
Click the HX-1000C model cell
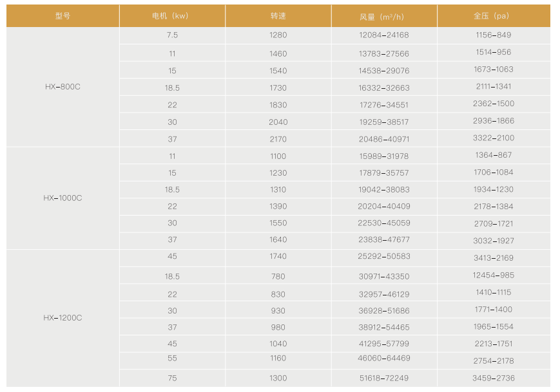coord(63,198)
